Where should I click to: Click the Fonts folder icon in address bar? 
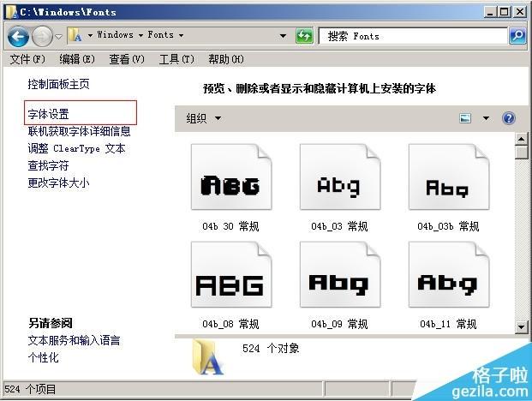click(75, 35)
